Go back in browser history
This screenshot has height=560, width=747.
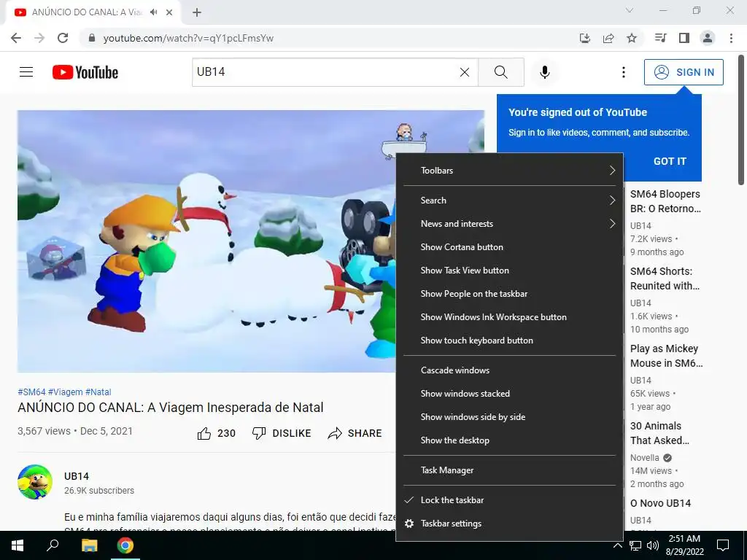click(x=16, y=38)
